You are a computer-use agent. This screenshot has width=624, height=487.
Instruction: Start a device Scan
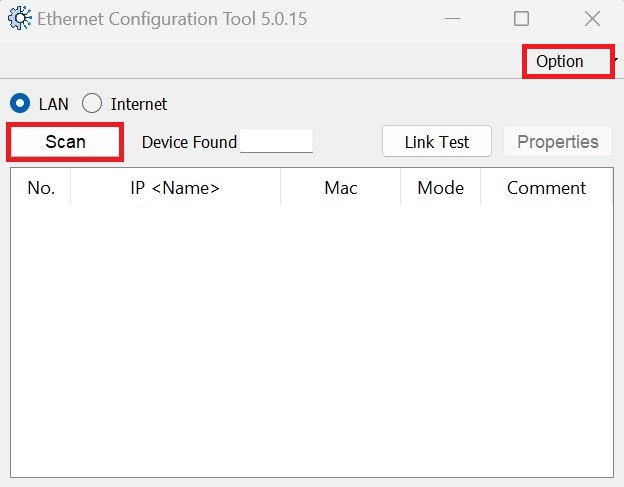click(x=65, y=142)
